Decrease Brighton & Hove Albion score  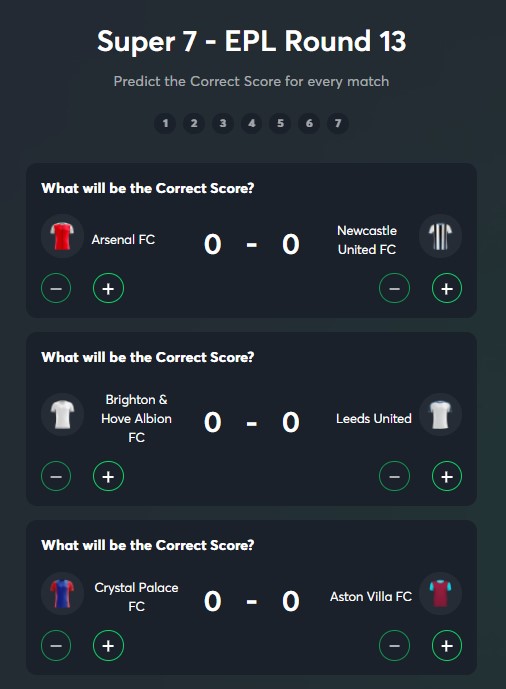pyautogui.click(x=56, y=476)
